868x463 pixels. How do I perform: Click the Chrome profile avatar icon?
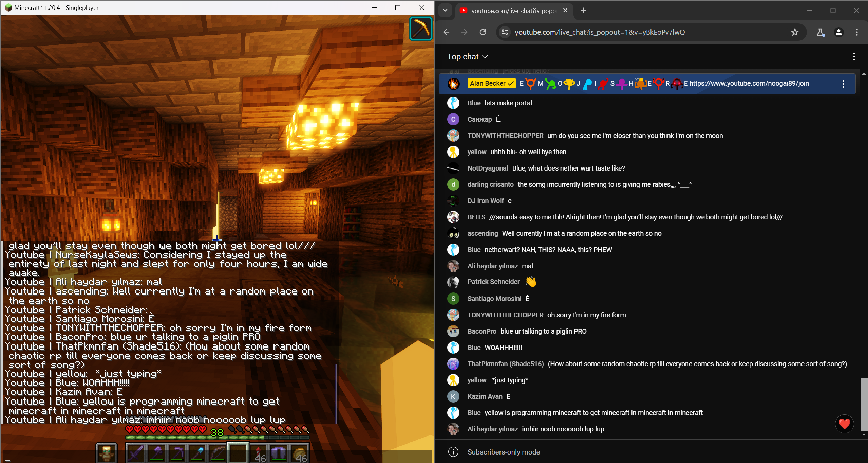[838, 32]
